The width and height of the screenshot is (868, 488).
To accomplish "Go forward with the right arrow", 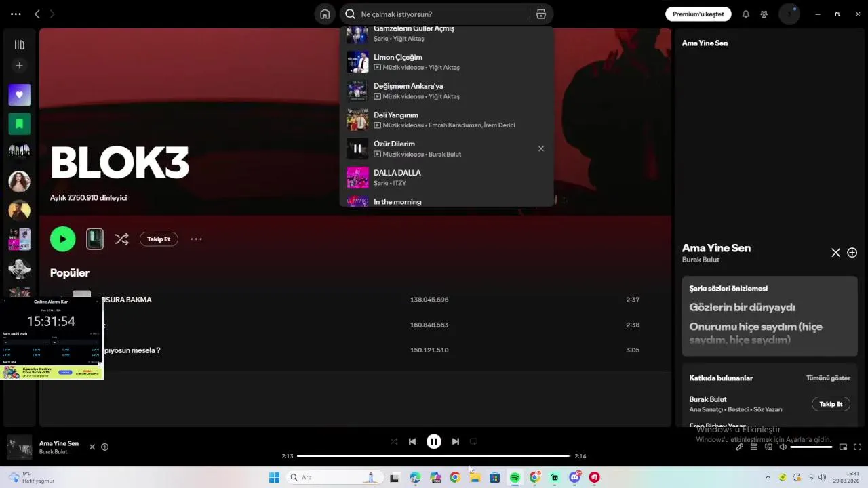I will click(52, 14).
